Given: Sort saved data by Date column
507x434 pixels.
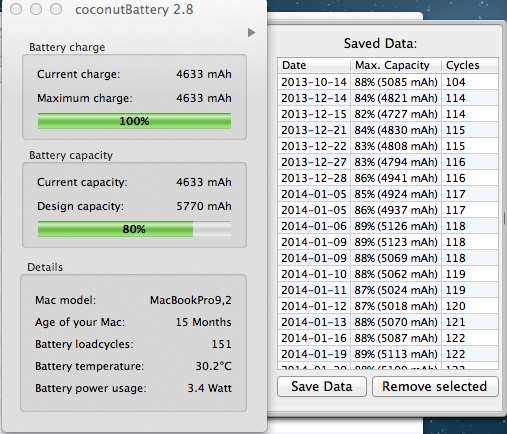Looking at the screenshot, I should tap(314, 65).
